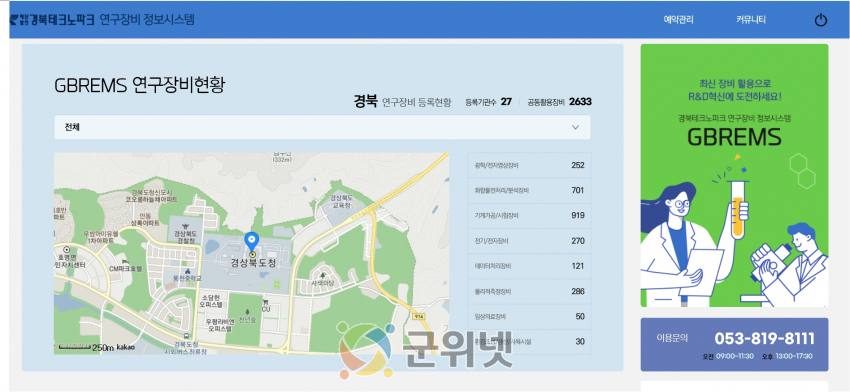
Task: Click the CU store icon on map
Action: [x=265, y=301]
